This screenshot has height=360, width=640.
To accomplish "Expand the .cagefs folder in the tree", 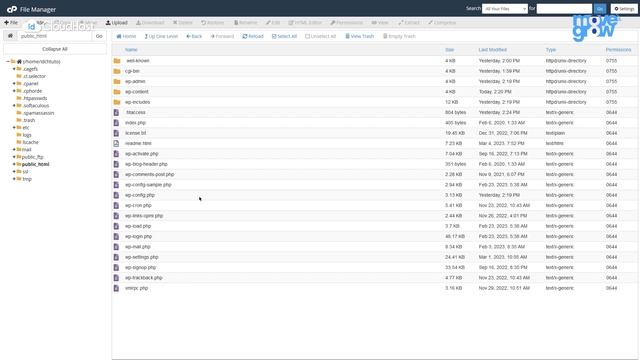I will pyautogui.click(x=14, y=69).
